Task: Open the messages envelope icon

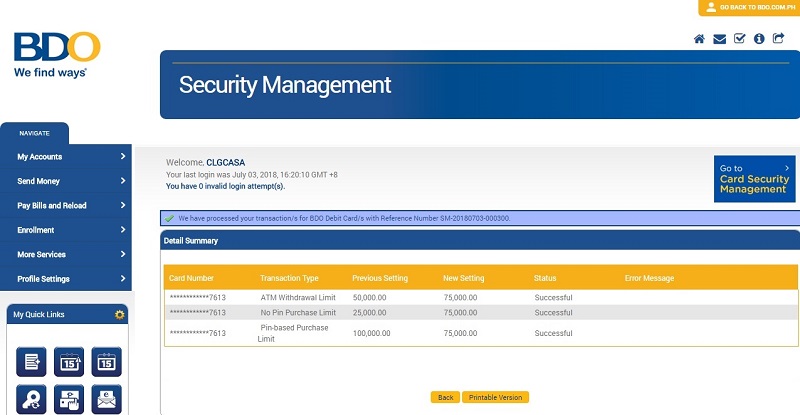Action: [x=719, y=39]
